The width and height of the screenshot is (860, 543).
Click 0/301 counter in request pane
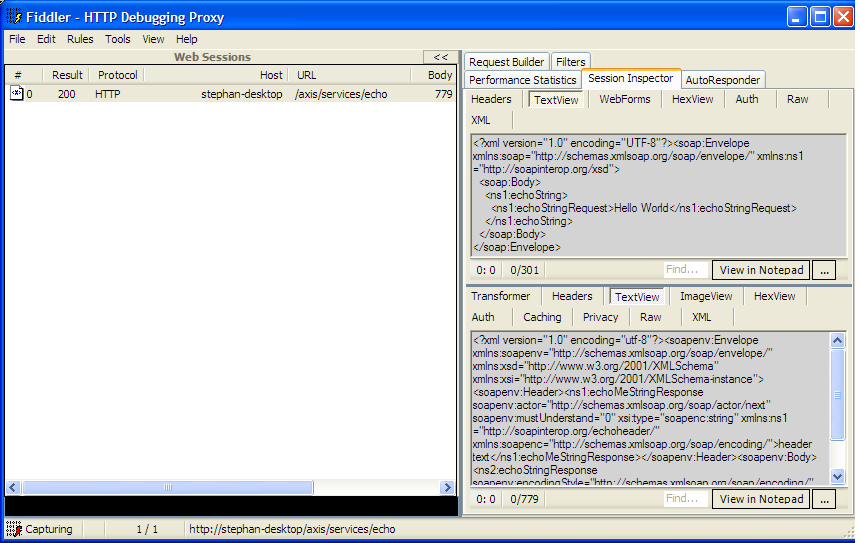click(x=524, y=270)
